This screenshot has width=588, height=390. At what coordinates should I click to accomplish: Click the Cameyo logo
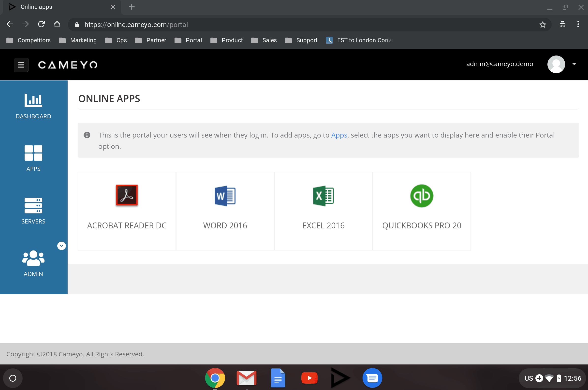68,65
